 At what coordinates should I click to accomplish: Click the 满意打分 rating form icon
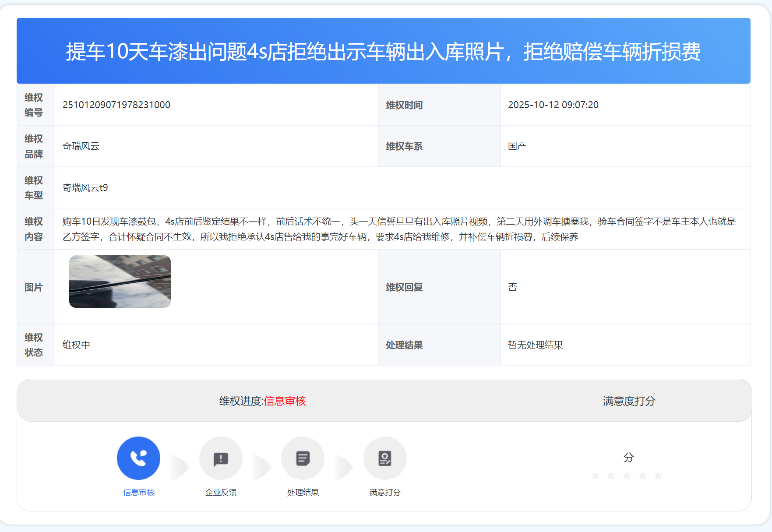385,458
